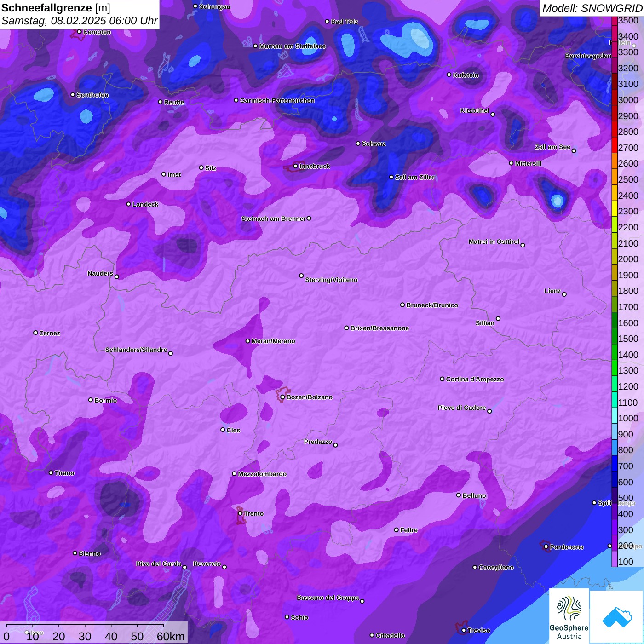Click the Cittadella label
Screen dimensions: 644x644
(x=390, y=635)
